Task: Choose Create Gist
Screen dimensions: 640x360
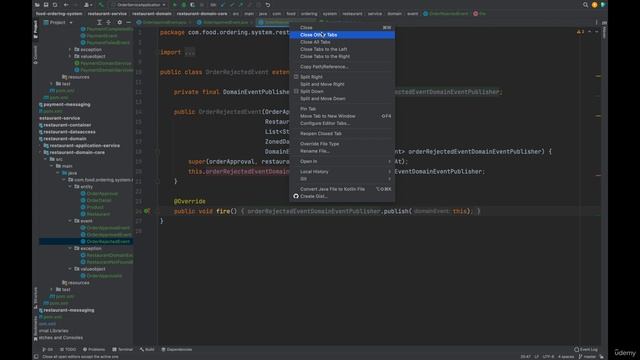Action: [x=342, y=196]
